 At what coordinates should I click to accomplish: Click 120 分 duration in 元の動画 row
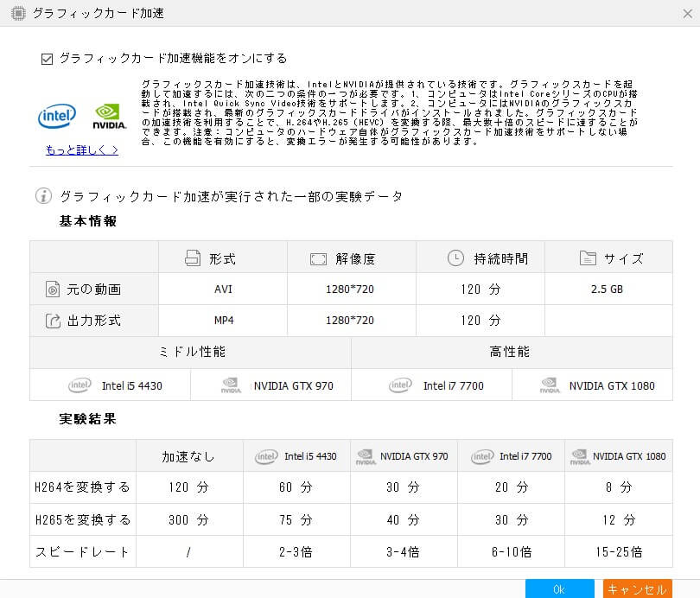tap(480, 289)
